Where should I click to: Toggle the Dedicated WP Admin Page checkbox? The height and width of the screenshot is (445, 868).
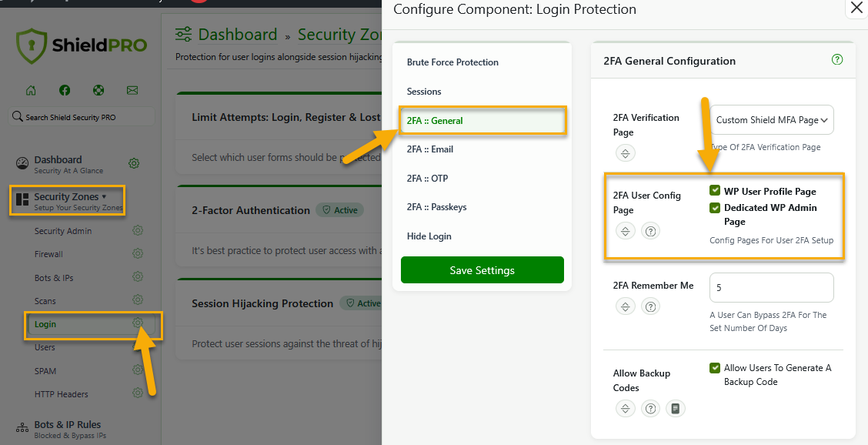point(715,208)
